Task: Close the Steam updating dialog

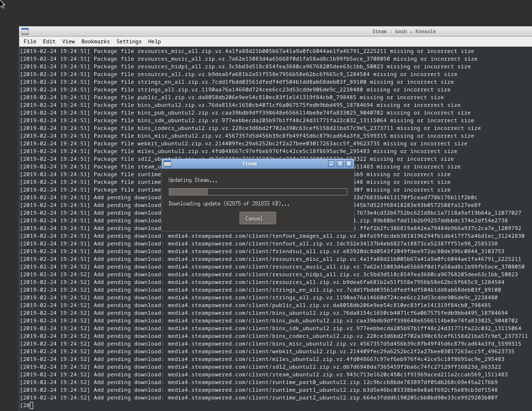Action: [x=348, y=164]
